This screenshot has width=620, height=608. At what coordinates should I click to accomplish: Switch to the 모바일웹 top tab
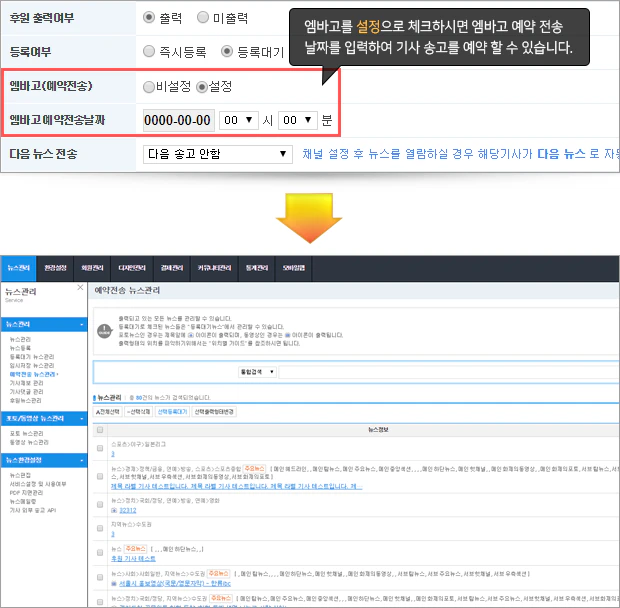294,268
